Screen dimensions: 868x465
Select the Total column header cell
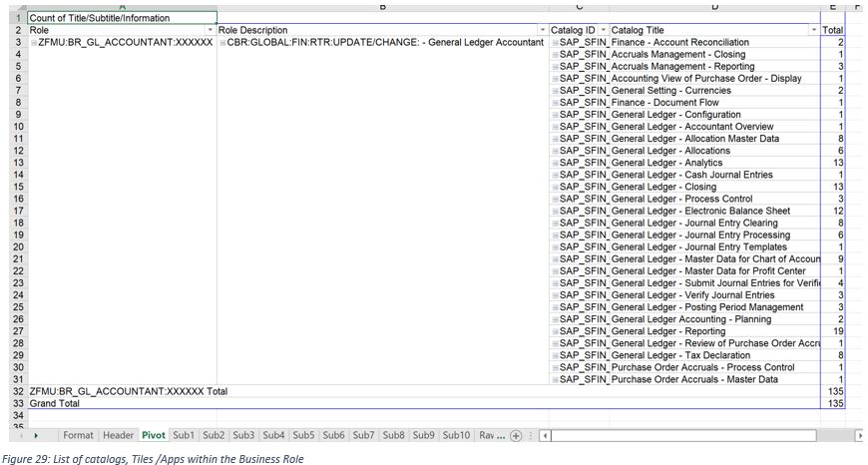(x=832, y=31)
